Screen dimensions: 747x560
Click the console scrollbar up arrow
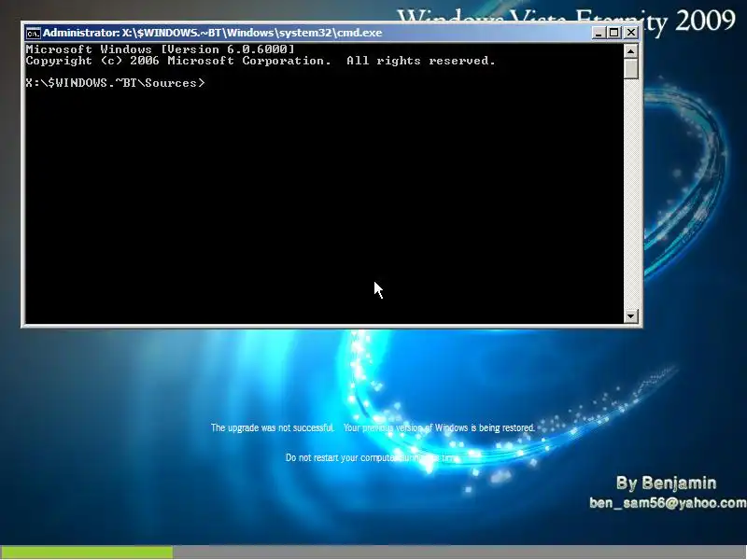(x=631, y=51)
